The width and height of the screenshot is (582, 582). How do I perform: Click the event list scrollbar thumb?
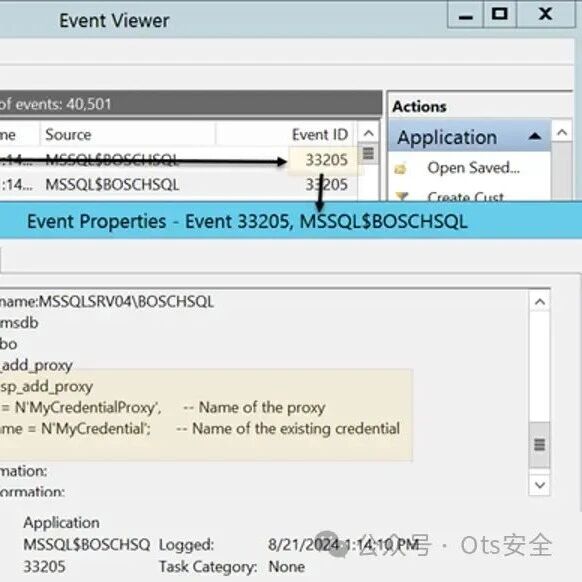tap(368, 153)
